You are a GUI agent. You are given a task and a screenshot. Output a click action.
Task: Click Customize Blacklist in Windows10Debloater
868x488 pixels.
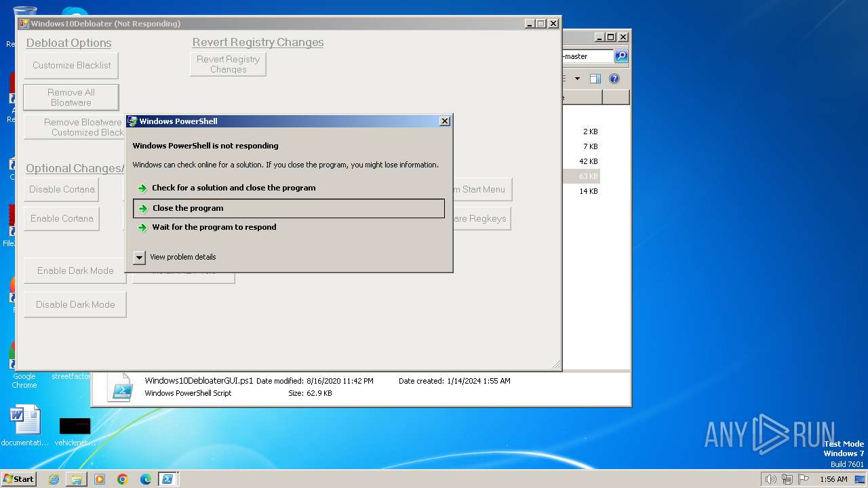point(71,65)
